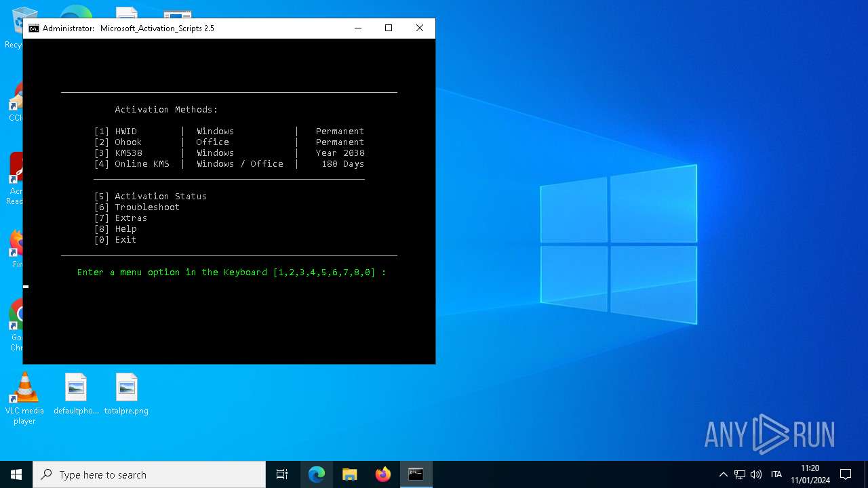Open clock showing 11:20 11/01/2024
The image size is (868, 488).
pos(810,474)
